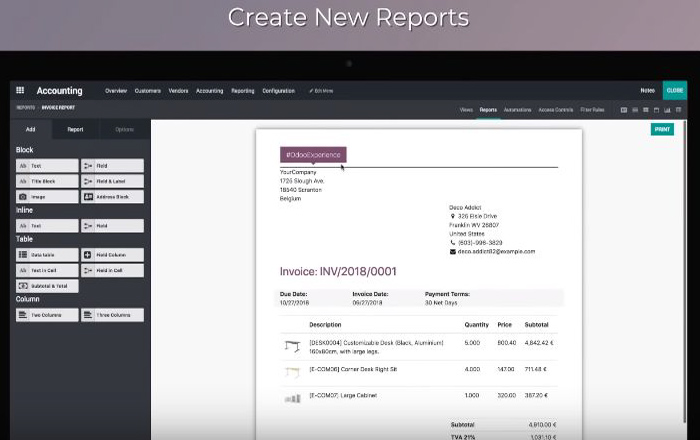
Task: Open the Reporting menu
Action: click(242, 91)
